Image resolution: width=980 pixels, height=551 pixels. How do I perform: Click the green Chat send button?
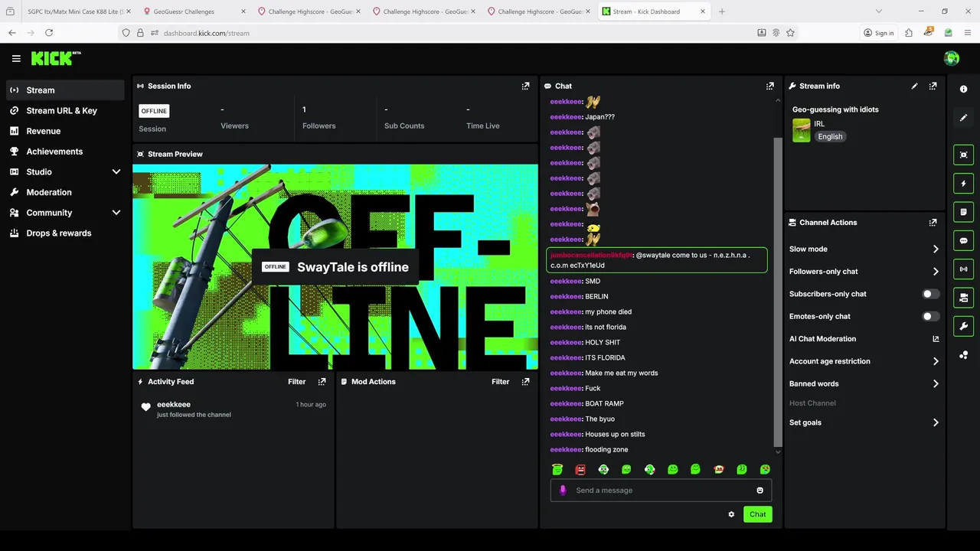click(x=757, y=514)
